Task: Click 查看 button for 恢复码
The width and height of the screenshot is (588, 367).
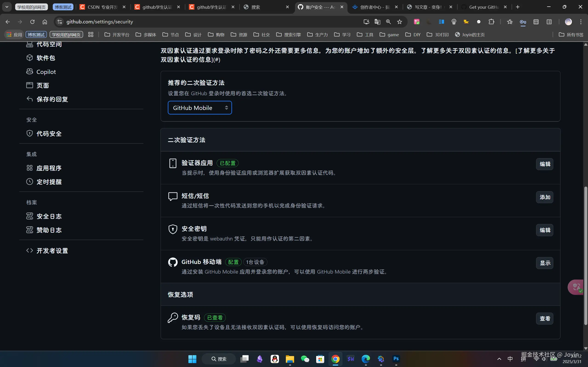Action: (545, 318)
